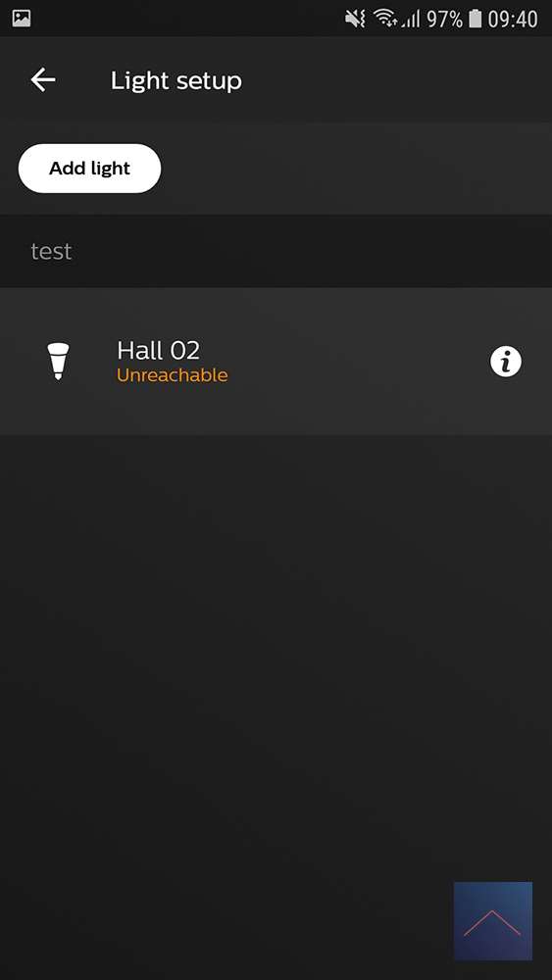This screenshot has width=552, height=980.
Task: Tap the Light setup title
Action: 176,80
